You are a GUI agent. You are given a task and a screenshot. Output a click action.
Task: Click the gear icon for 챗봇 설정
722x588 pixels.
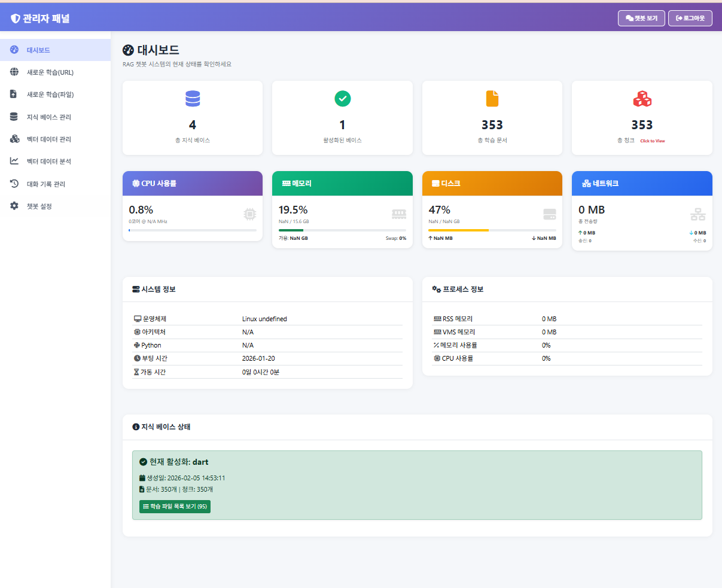(14, 206)
